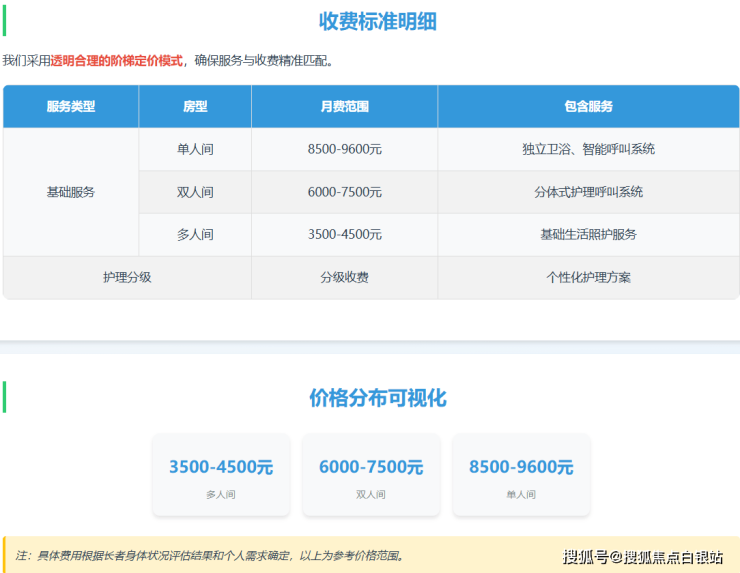The width and height of the screenshot is (740, 573).
Task: Open the 8500-9600元 单人间 price card
Action: coord(521,476)
